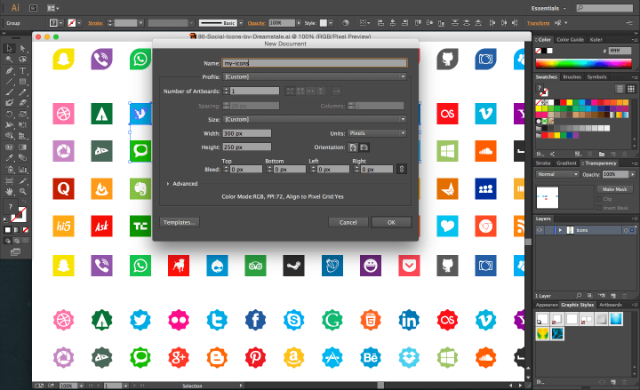Viewport: 640px width, 390px height.
Task: Open the Normal blending mode dropdown
Action: [x=557, y=174]
